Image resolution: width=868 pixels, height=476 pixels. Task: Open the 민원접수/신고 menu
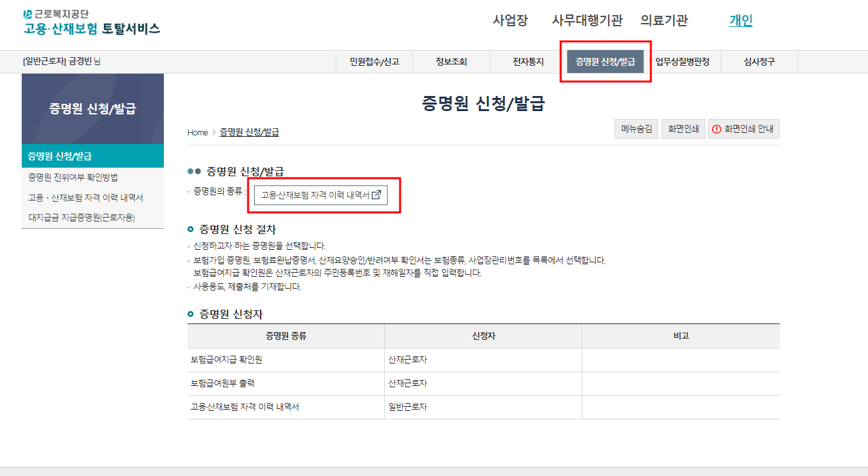pos(374,60)
